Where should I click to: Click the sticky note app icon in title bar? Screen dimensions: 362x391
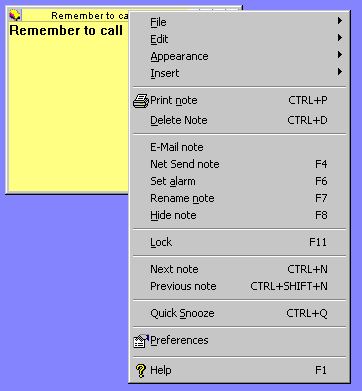[x=15, y=15]
